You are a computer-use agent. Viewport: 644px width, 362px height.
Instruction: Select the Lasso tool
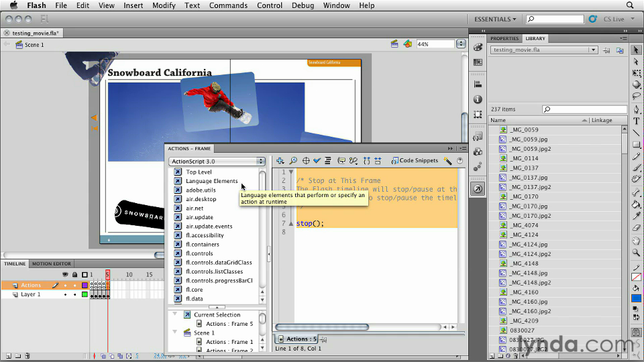(x=636, y=96)
